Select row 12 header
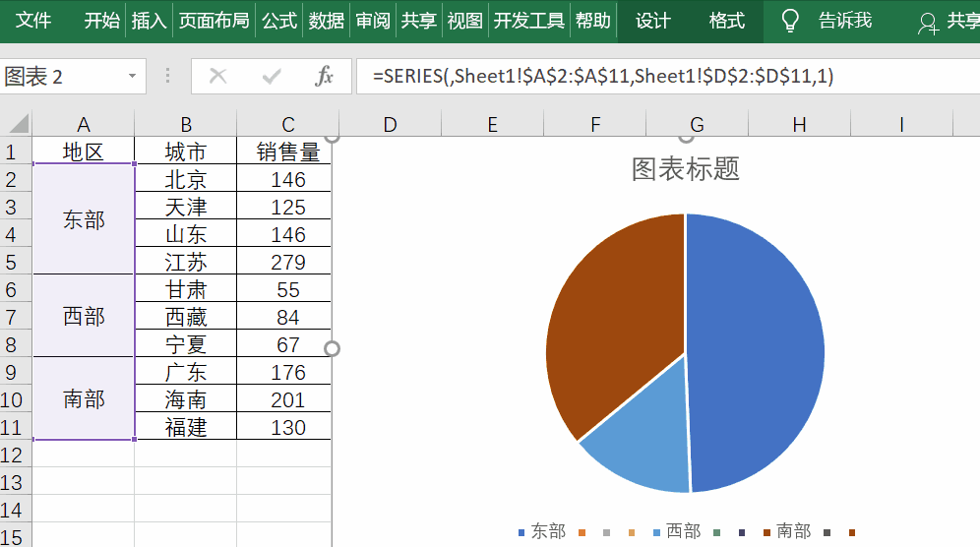Viewport: 980px width, 547px height. (x=15, y=455)
